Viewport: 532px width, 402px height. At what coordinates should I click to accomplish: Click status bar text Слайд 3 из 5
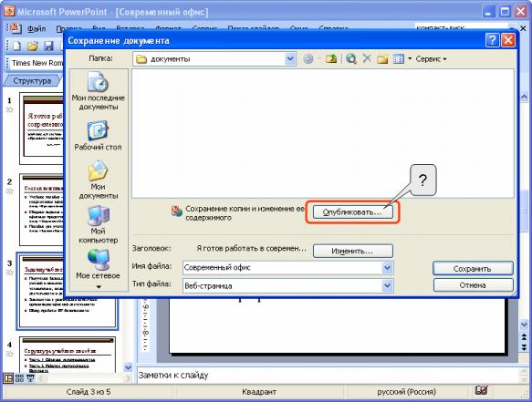[89, 392]
